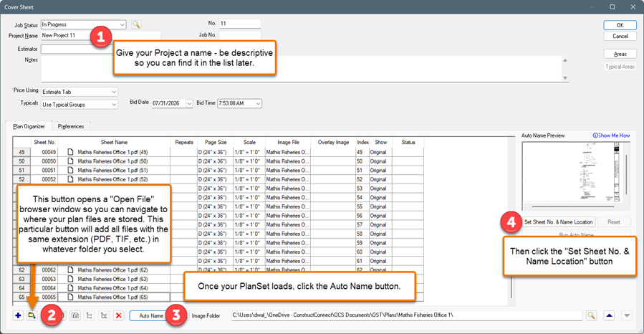Screen dimensions: 644x334
Task: Click the page icon in sheet row 64
Action: point(71,288)
